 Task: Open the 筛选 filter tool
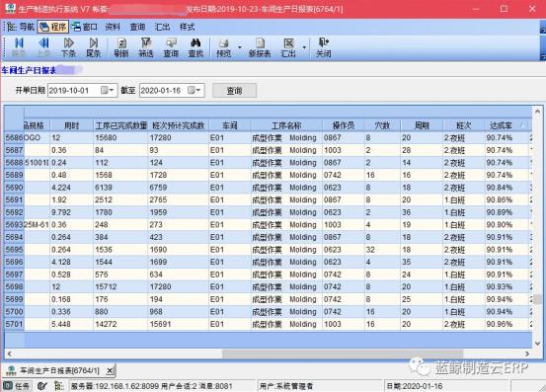click(146, 47)
